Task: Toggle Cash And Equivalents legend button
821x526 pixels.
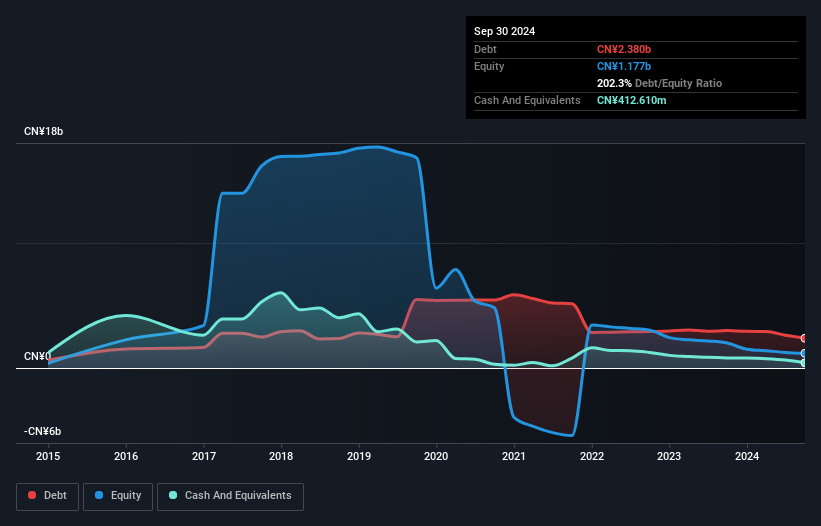Action: (230, 496)
